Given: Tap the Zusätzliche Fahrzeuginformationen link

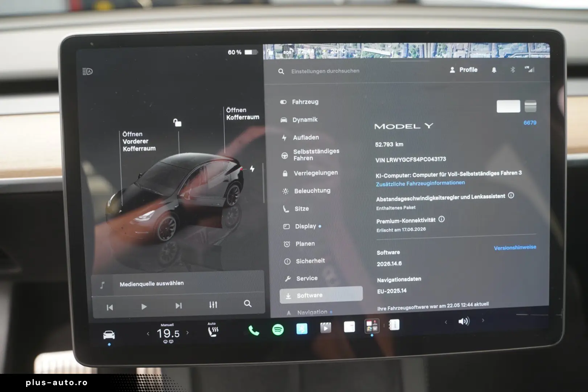Looking at the screenshot, I should tap(420, 183).
